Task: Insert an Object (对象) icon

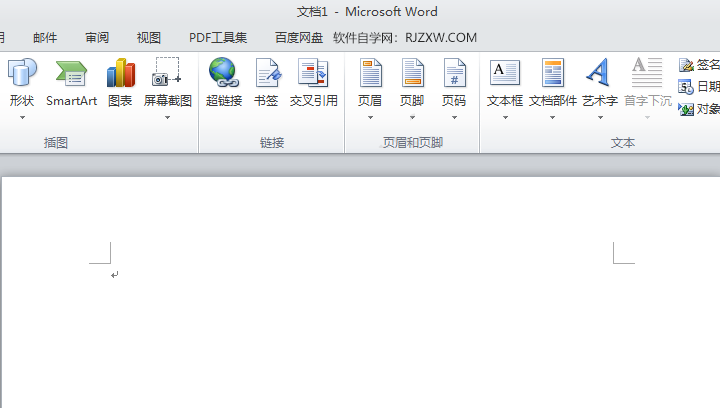Action: click(x=686, y=109)
